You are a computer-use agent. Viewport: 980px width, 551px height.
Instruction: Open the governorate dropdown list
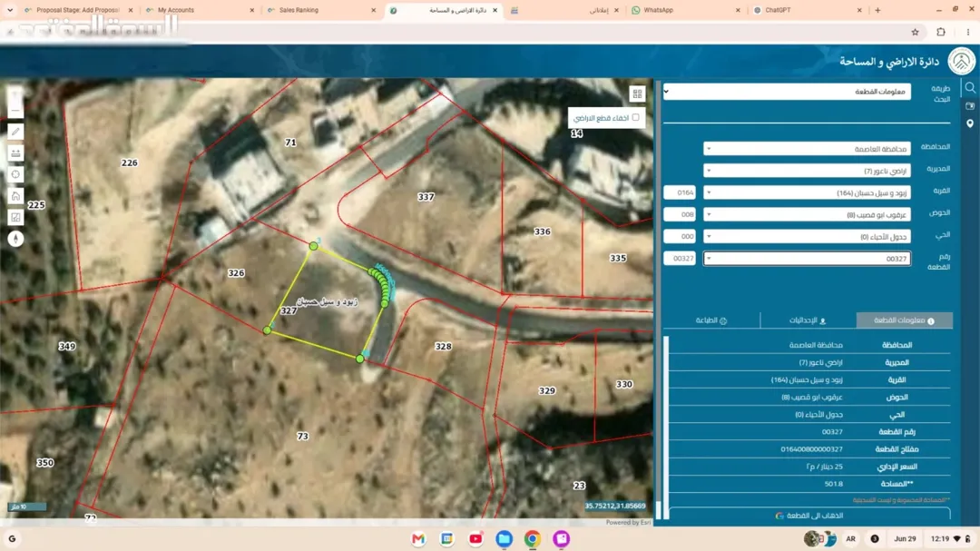807,149
